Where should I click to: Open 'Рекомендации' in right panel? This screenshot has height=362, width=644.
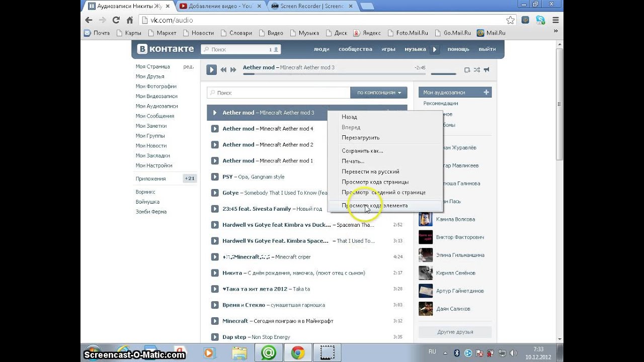pos(441,103)
